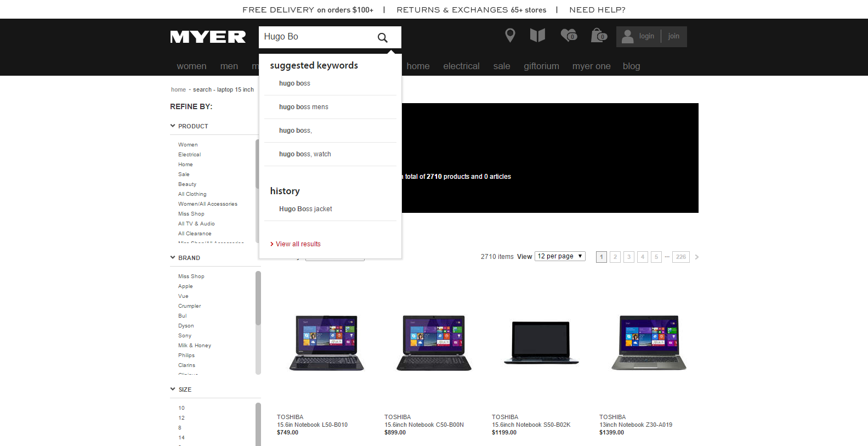The width and height of the screenshot is (868, 446).
Task: Click PRODUCT filter list scrollbar
Action: (257, 165)
